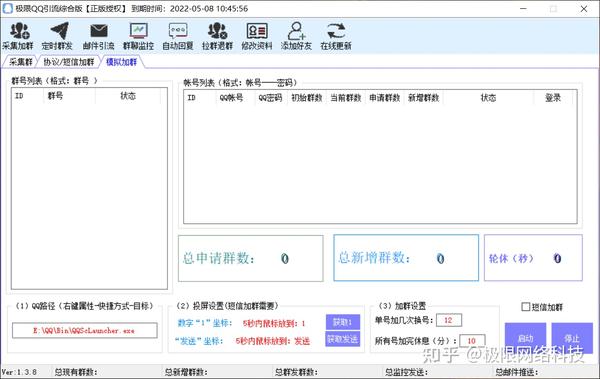Click the 总新增群数 counter box
The height and width of the screenshot is (379, 600).
(x=406, y=258)
